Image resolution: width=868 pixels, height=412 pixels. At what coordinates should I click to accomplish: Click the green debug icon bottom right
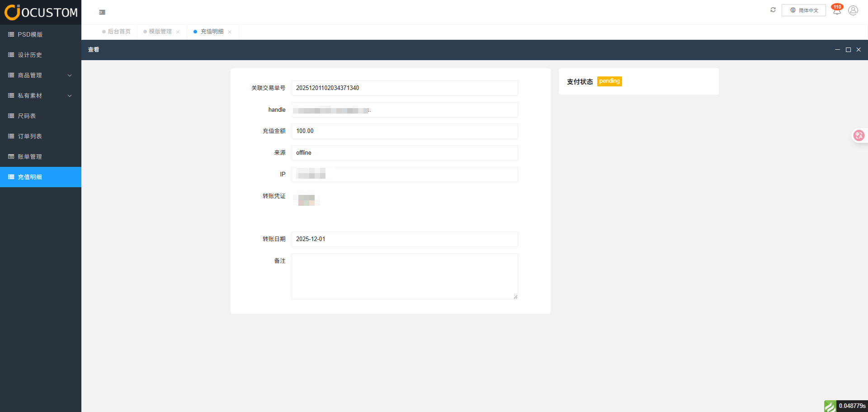click(830, 406)
